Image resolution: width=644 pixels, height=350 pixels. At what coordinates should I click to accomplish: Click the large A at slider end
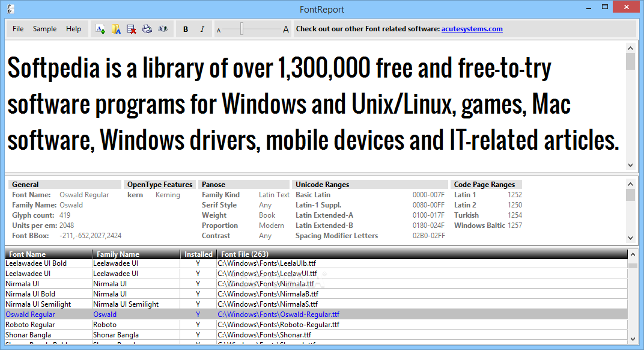point(286,29)
